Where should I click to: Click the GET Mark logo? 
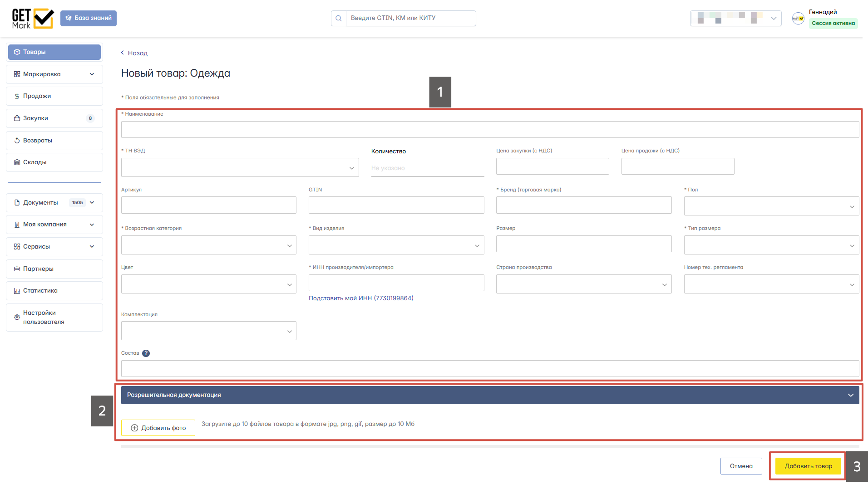[x=33, y=19]
